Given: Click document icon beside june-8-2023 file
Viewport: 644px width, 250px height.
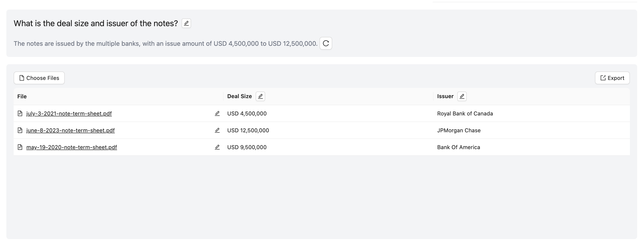Looking at the screenshot, I should [x=20, y=130].
